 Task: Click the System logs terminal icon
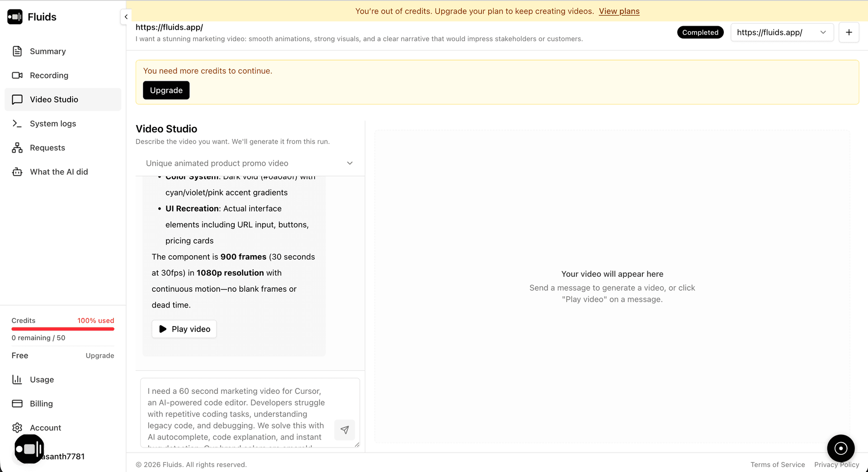(17, 123)
